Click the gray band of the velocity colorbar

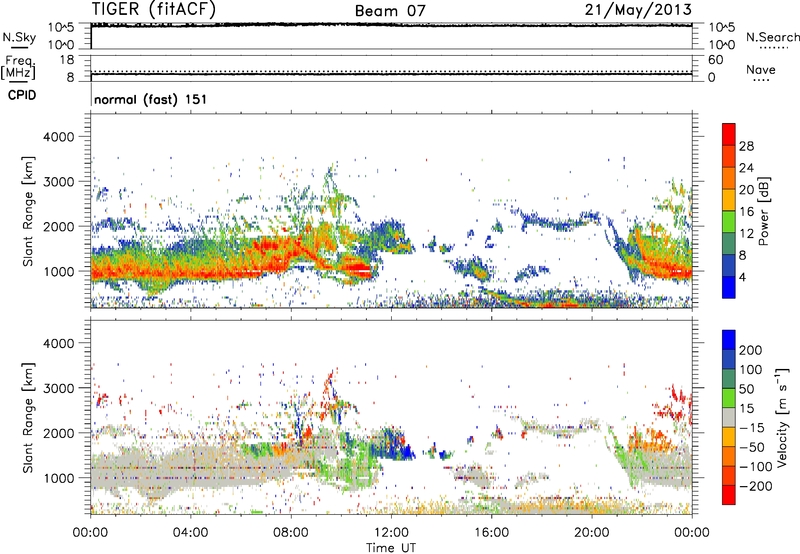click(729, 417)
